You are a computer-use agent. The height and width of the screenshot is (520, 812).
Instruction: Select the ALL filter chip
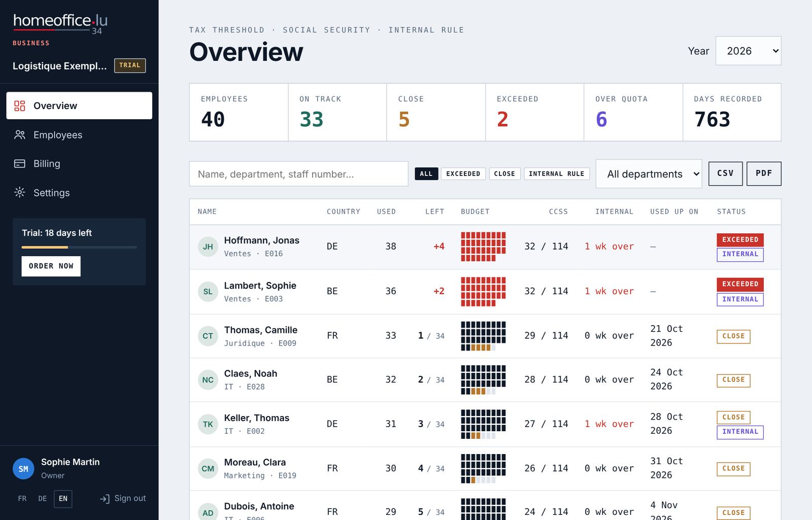426,174
